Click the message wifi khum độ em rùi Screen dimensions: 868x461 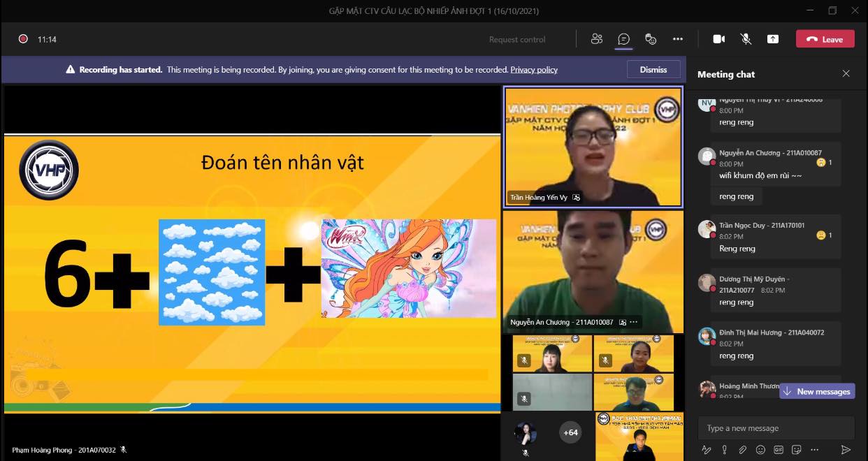point(760,175)
